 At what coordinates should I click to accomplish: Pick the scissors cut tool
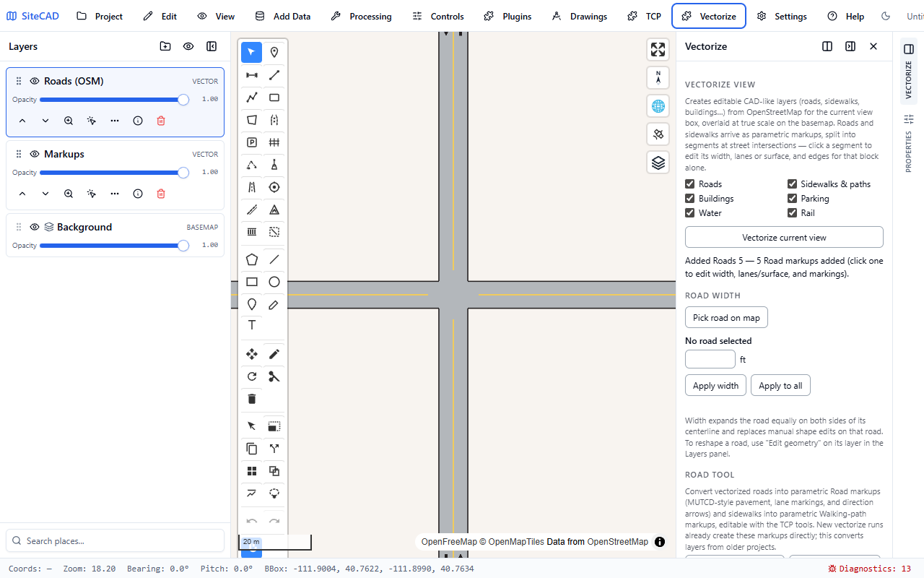[274, 376]
